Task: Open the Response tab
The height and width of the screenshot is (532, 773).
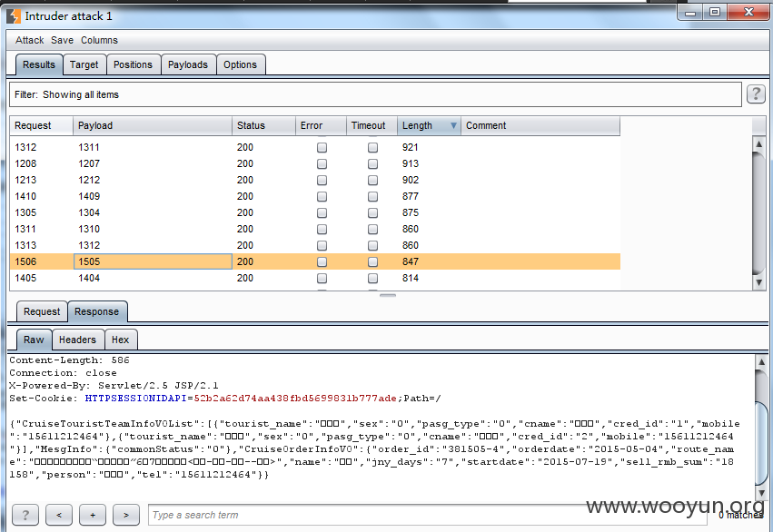Action: point(97,311)
